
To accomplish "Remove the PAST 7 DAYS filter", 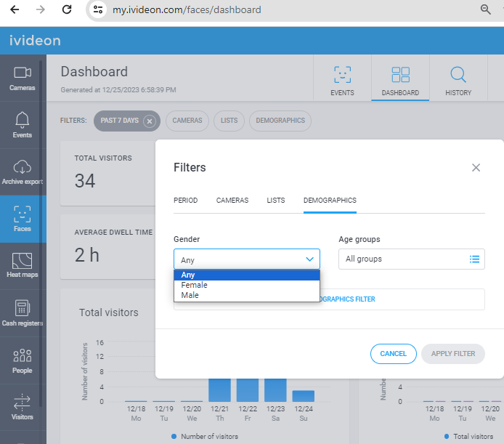I will coord(150,121).
